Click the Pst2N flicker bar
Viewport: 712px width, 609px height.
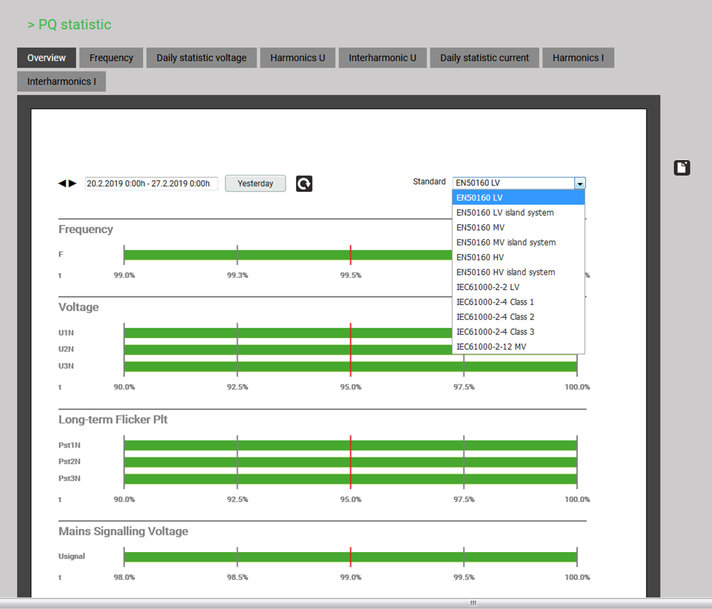[x=351, y=462]
